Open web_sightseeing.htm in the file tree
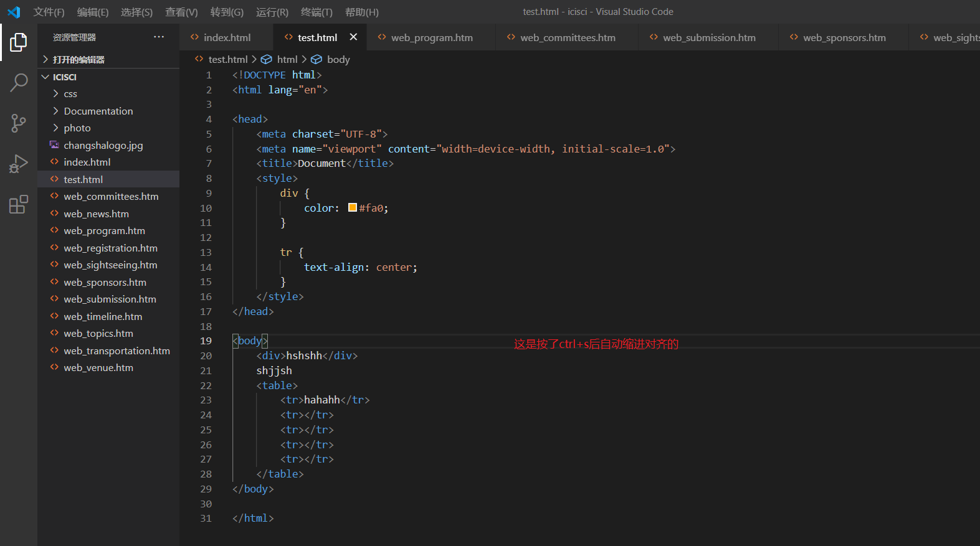 pos(108,265)
